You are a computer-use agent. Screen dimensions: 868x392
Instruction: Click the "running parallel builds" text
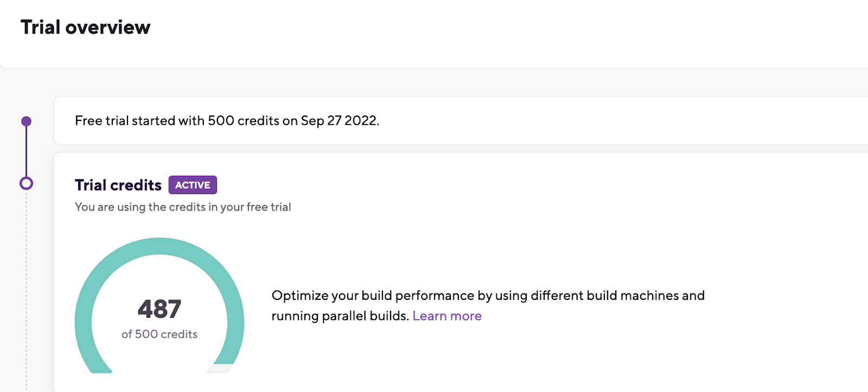pos(339,316)
